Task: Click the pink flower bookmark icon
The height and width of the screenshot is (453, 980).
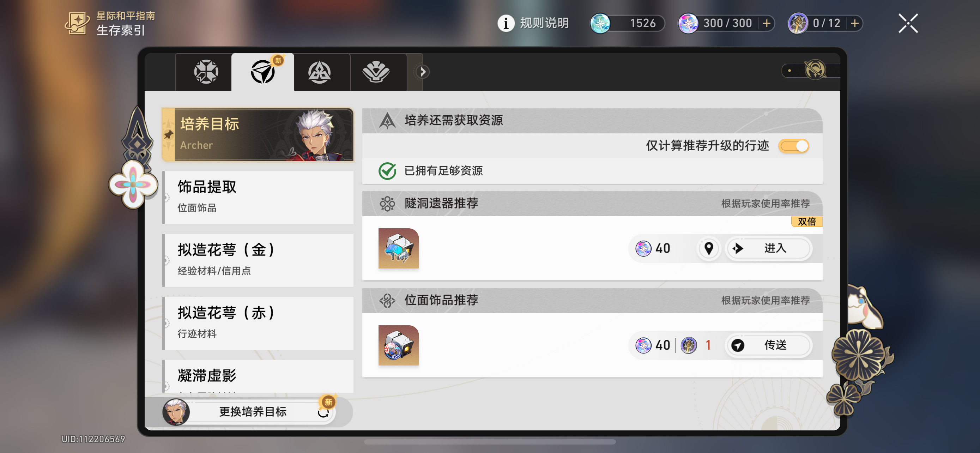Action: click(x=133, y=184)
